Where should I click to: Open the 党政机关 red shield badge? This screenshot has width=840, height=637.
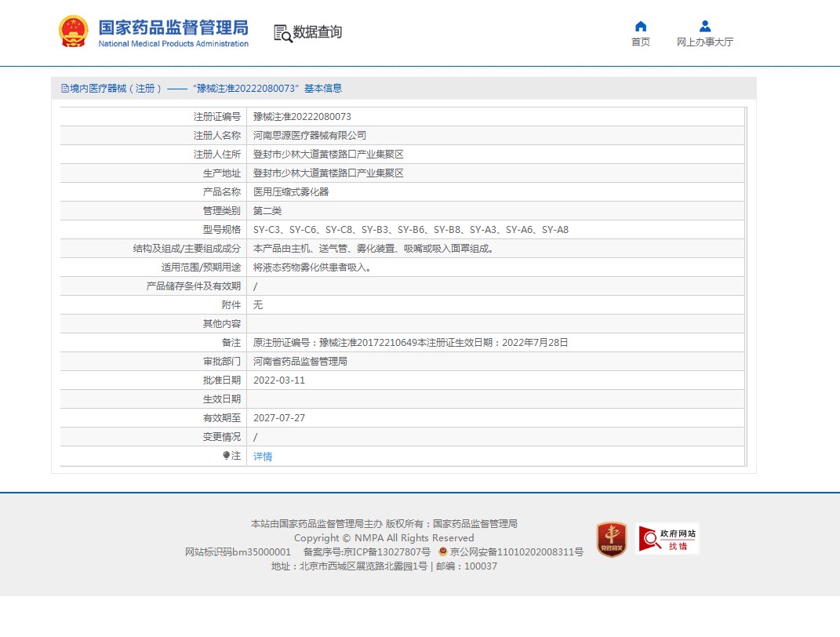click(x=611, y=539)
